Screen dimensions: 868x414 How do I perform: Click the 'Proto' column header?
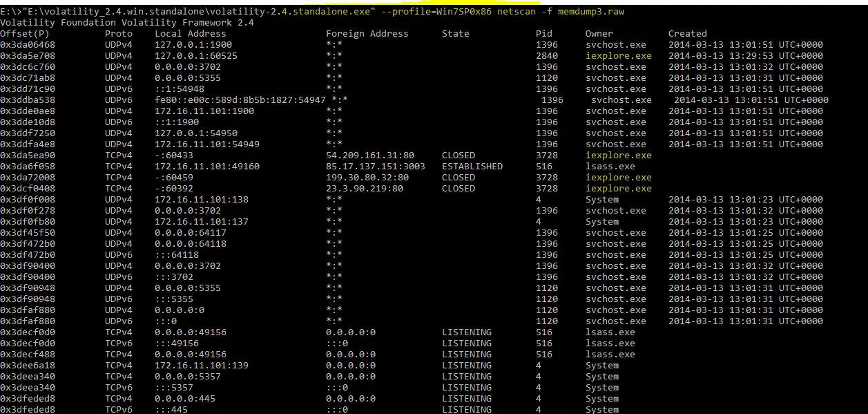[x=119, y=33]
